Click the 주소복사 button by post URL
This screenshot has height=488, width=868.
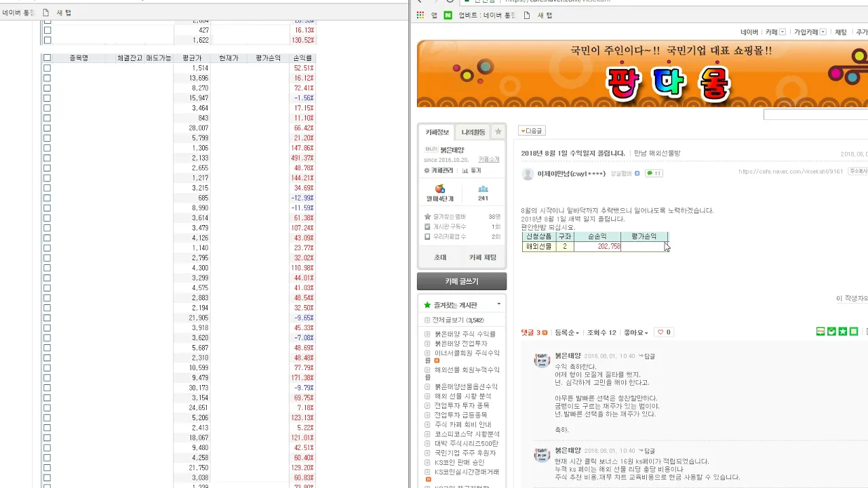pos(858,171)
